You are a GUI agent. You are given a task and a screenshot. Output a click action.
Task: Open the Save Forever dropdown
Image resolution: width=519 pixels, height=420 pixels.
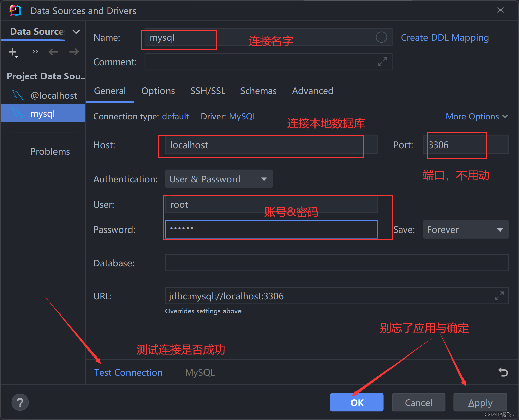pyautogui.click(x=466, y=229)
